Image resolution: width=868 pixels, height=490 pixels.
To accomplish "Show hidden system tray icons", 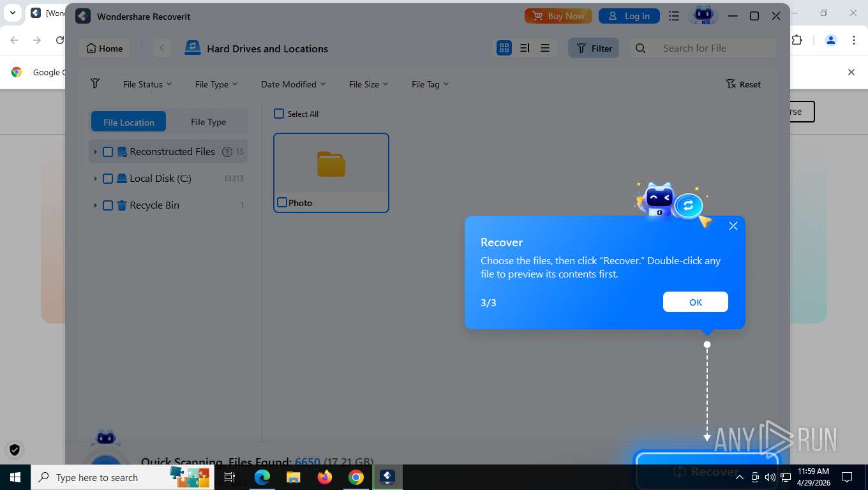I will click(x=740, y=477).
